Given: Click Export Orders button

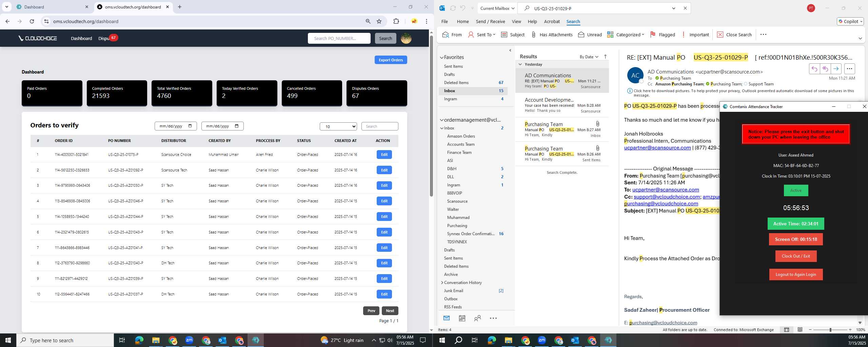Looking at the screenshot, I should 391,60.
